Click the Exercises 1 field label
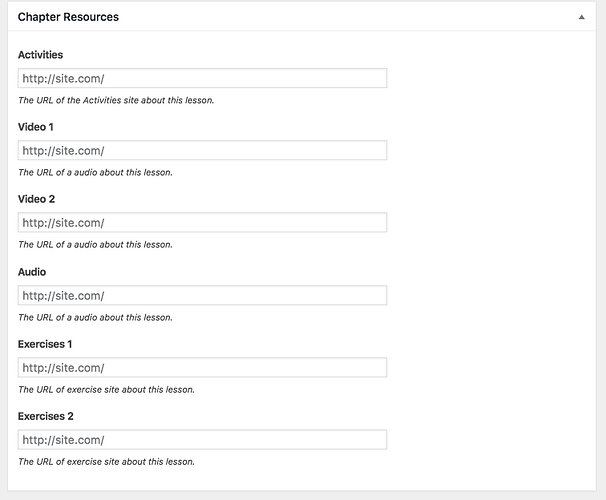Viewport: 606px width, 500px height. 45,344
